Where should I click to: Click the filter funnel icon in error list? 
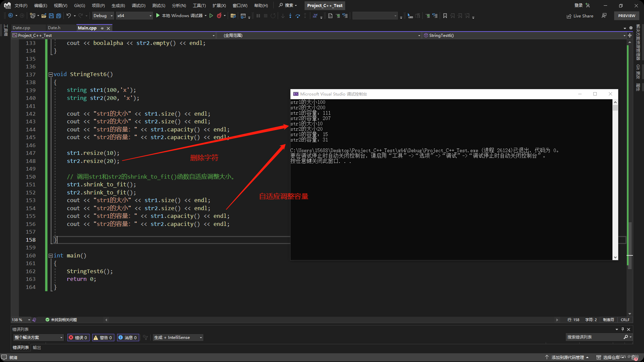(x=145, y=338)
